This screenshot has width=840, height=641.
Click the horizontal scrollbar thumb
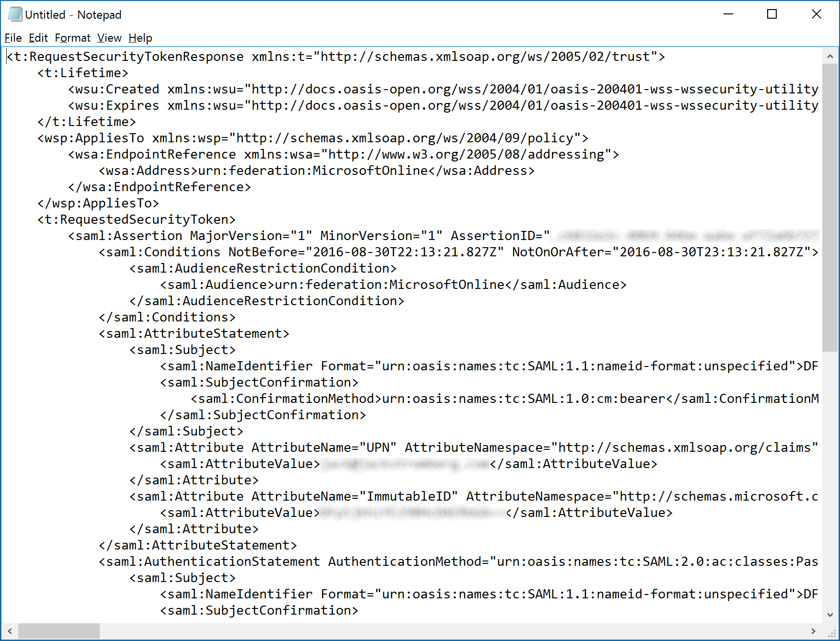tap(58, 631)
